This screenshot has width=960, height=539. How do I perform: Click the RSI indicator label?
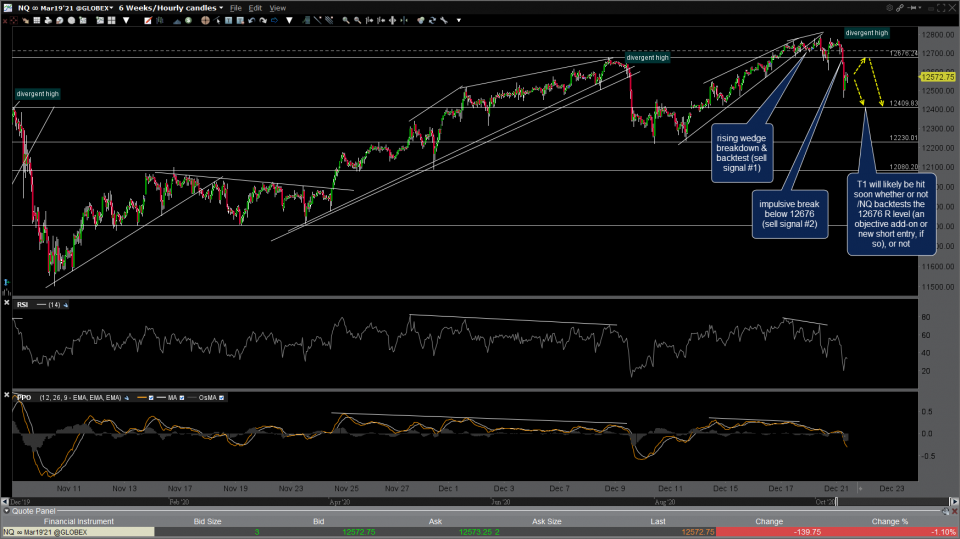click(x=22, y=304)
